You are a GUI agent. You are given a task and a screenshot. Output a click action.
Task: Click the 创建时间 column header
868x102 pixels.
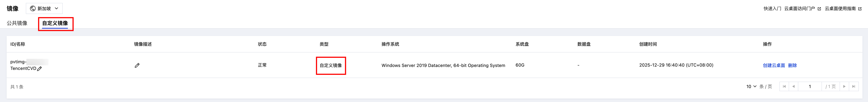[648, 44]
